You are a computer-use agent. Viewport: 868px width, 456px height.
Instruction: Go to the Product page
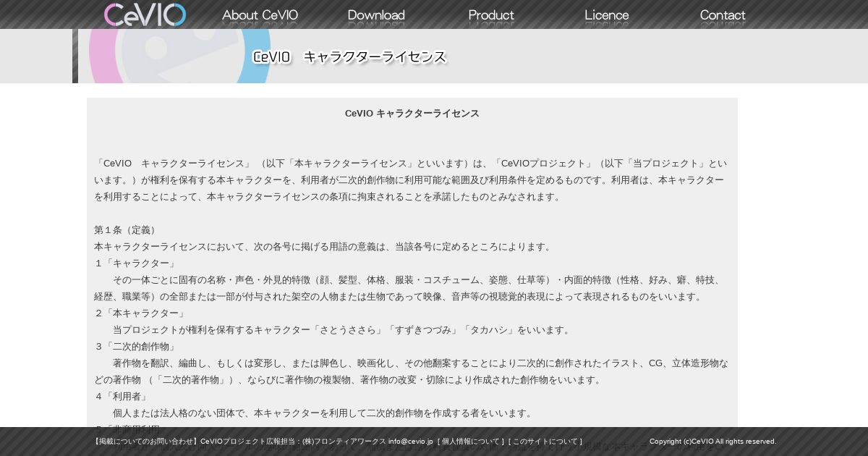click(x=491, y=15)
